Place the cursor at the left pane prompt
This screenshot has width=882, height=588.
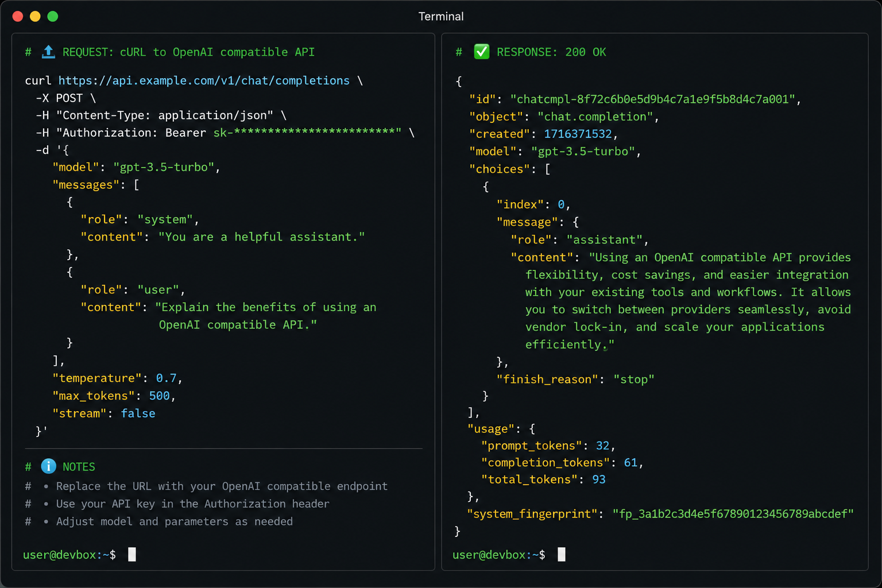[x=132, y=554]
